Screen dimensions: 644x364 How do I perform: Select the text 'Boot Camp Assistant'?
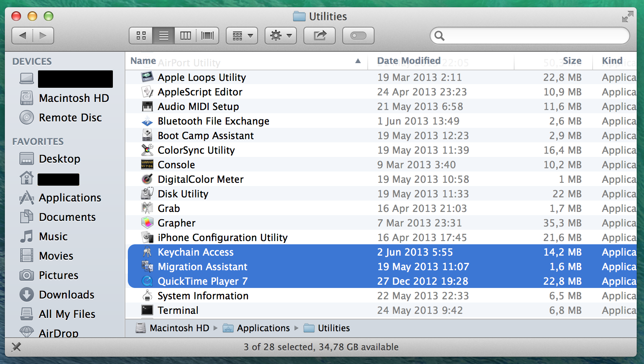click(x=206, y=135)
